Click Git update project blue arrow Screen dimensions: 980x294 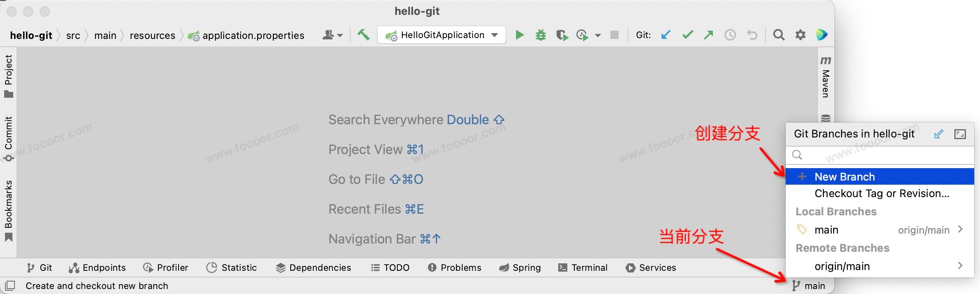(x=666, y=35)
